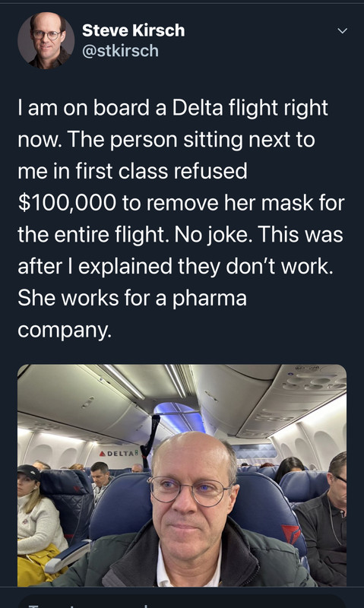Viewport: 364px width, 608px height.
Task: Click the tweet text starting "I am on board"
Action: [x=181, y=219]
